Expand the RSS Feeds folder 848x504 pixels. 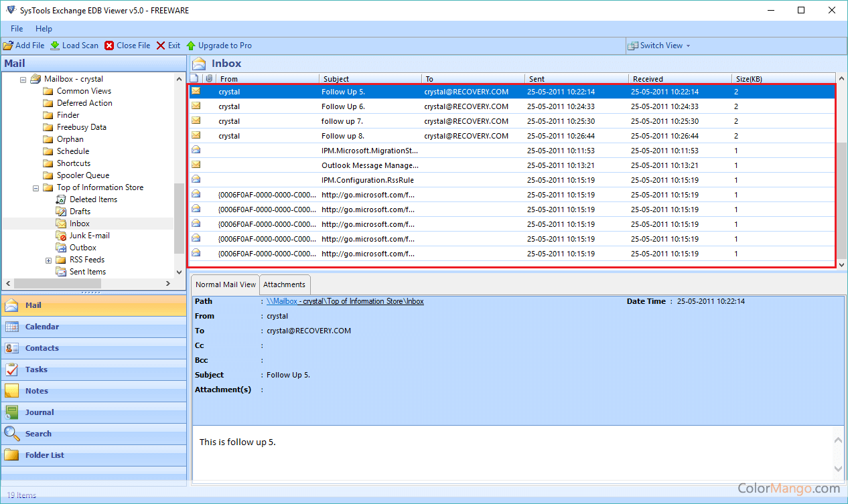[x=49, y=260]
